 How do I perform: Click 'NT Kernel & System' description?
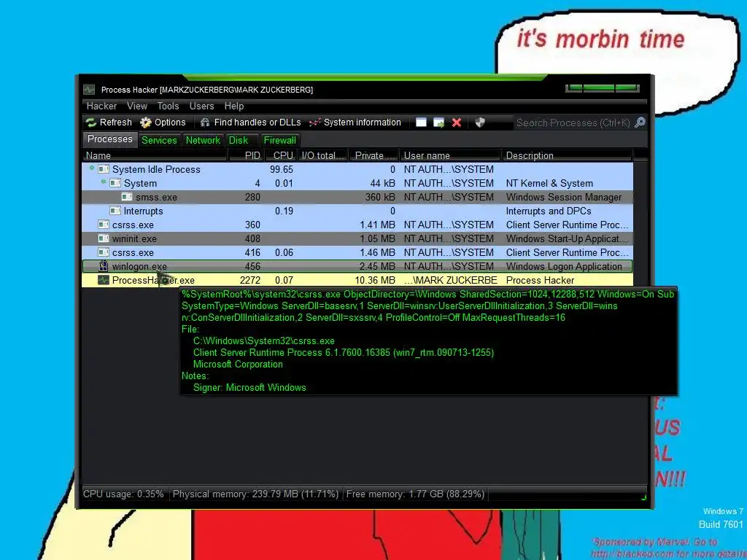(549, 183)
